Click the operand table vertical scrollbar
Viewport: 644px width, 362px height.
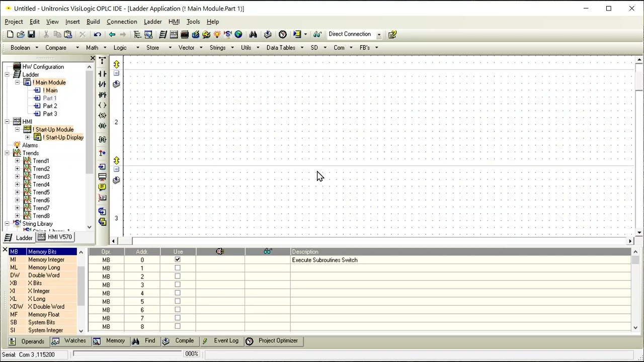coord(635,289)
